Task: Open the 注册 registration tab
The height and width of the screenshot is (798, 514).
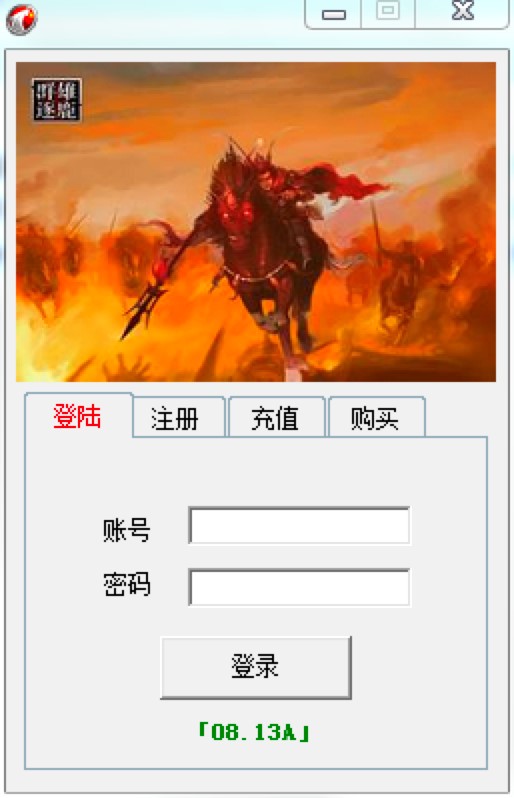Action: coord(175,418)
